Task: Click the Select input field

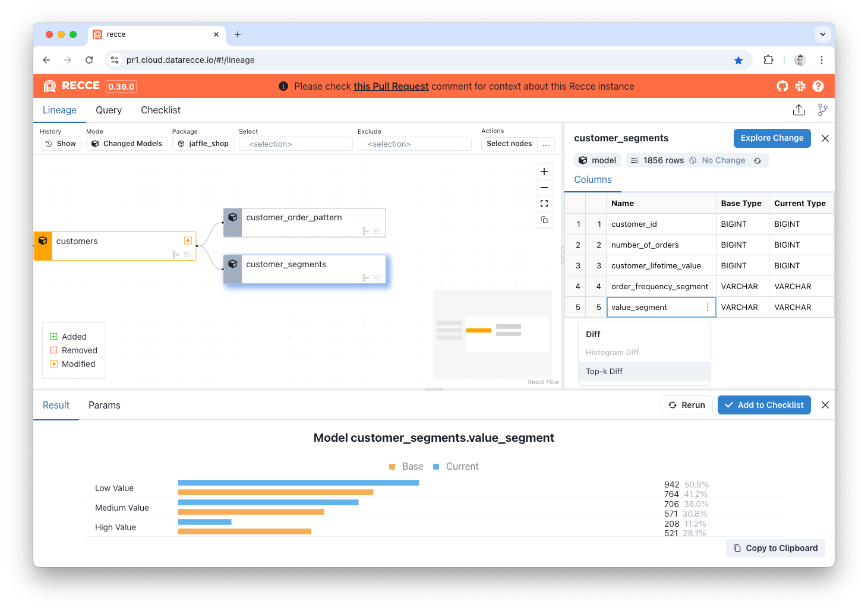Action: coord(295,144)
